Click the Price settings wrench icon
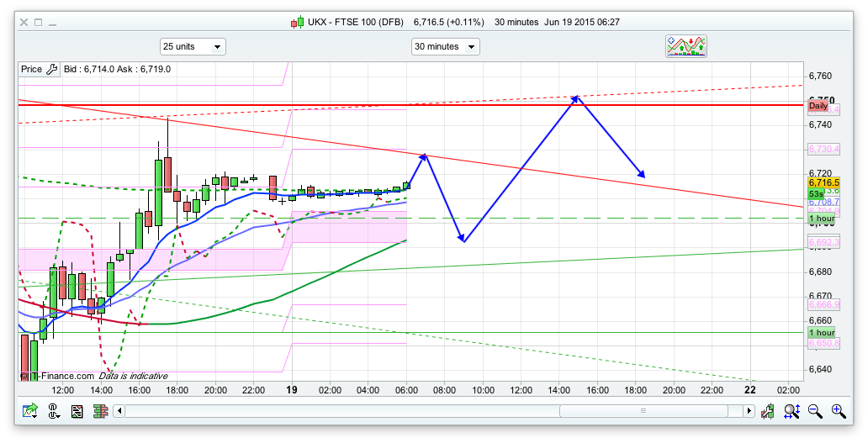Image resolution: width=868 pixels, height=443 pixels. click(51, 69)
